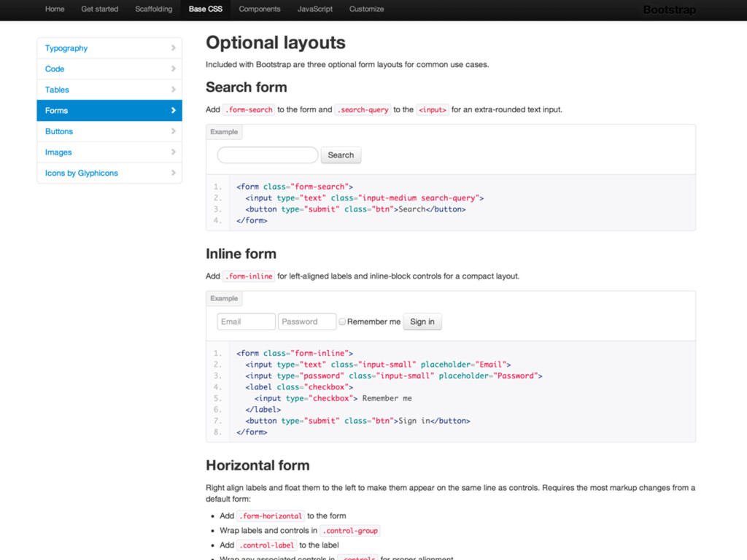Focus the rounded search query input
Image resolution: width=747 pixels, height=560 pixels.
[x=268, y=155]
